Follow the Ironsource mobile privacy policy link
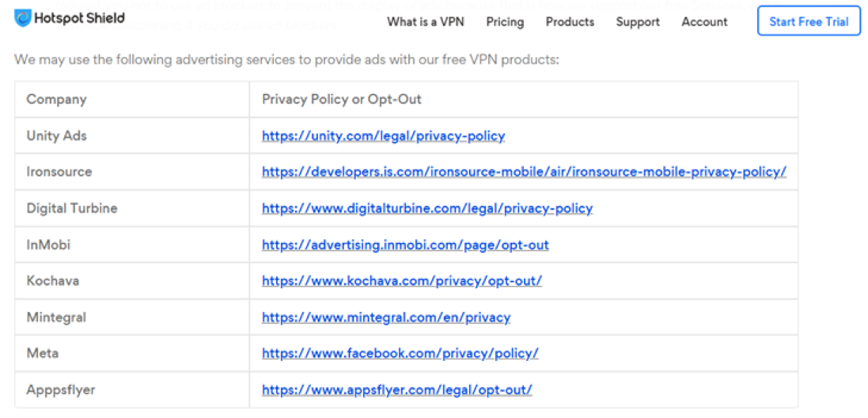The height and width of the screenshot is (418, 868). click(524, 172)
